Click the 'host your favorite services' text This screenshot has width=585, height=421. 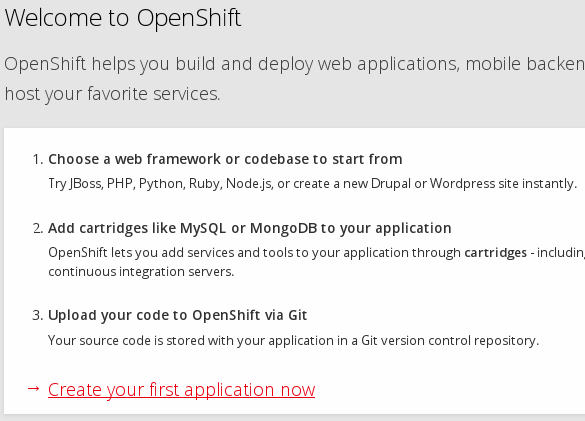pyautogui.click(x=112, y=94)
